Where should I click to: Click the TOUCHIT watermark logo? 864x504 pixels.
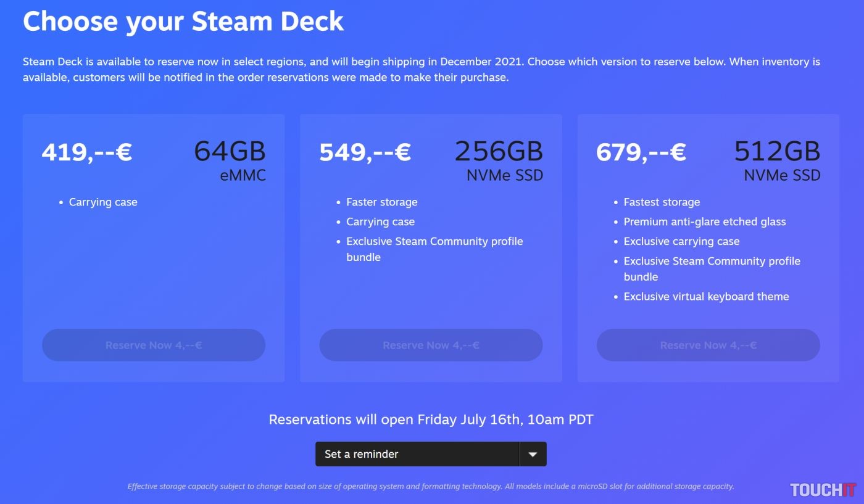pyautogui.click(x=823, y=490)
